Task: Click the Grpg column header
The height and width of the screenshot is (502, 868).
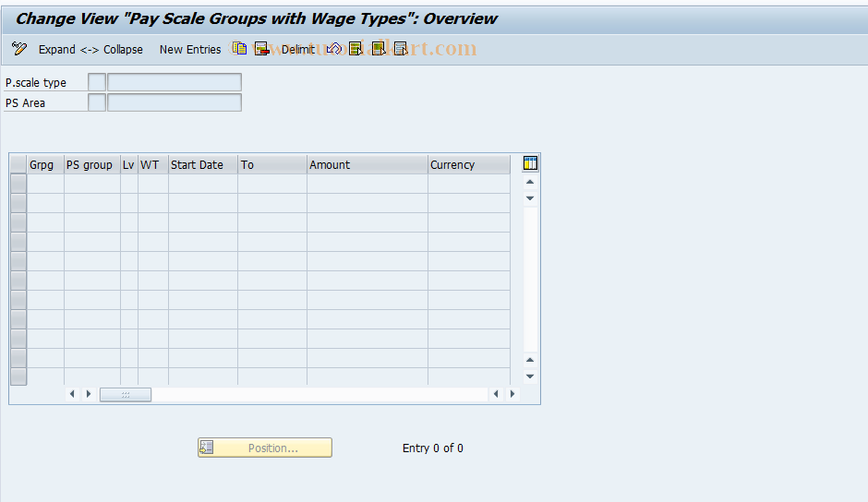Action: 45,165
